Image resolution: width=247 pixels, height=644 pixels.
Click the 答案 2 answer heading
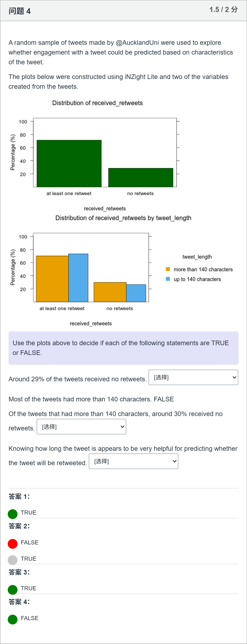(19, 526)
